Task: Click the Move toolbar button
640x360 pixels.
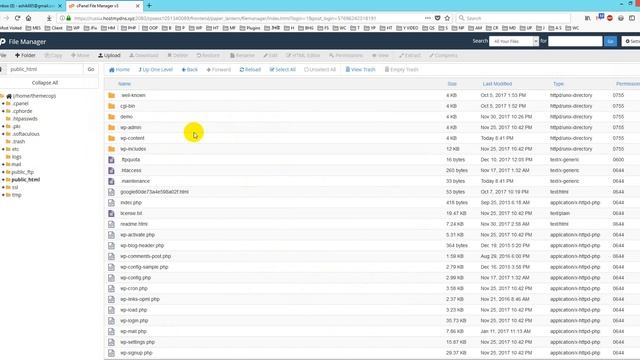Action: [80, 55]
